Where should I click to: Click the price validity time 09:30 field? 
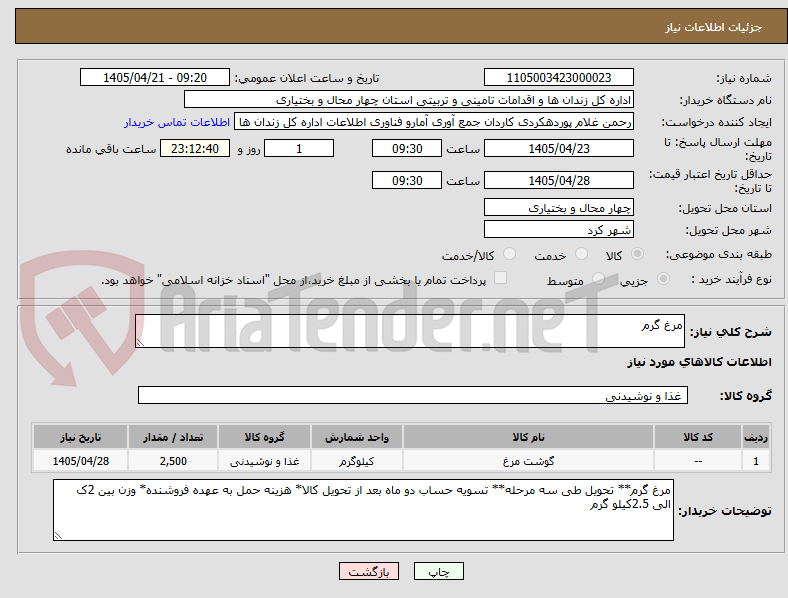coord(407,180)
